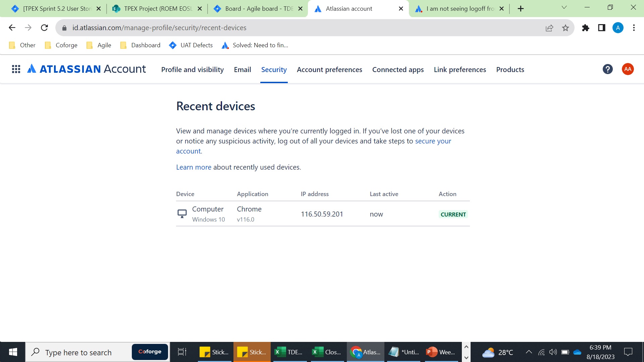Viewport: 644px width, 362px height.
Task: Open the Learn more link
Action: click(194, 167)
